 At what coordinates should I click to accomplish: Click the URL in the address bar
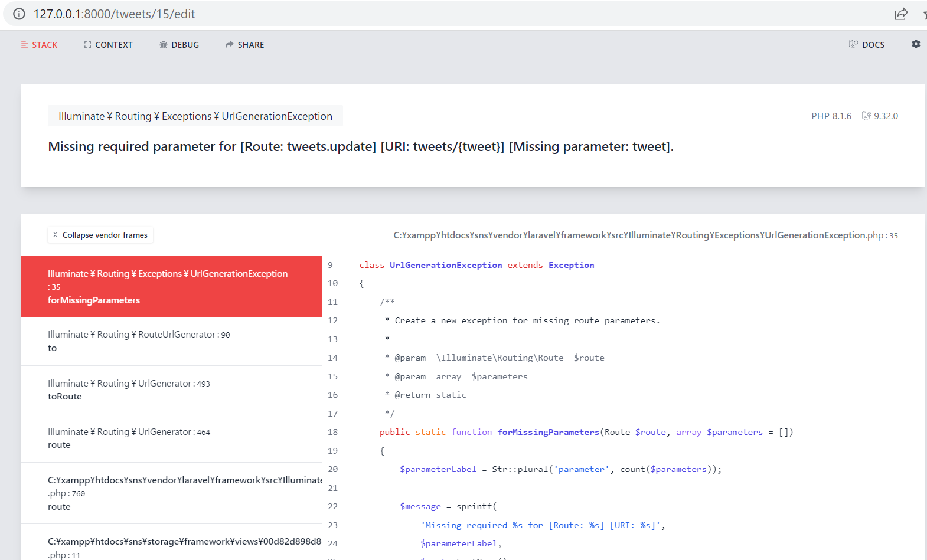point(115,14)
